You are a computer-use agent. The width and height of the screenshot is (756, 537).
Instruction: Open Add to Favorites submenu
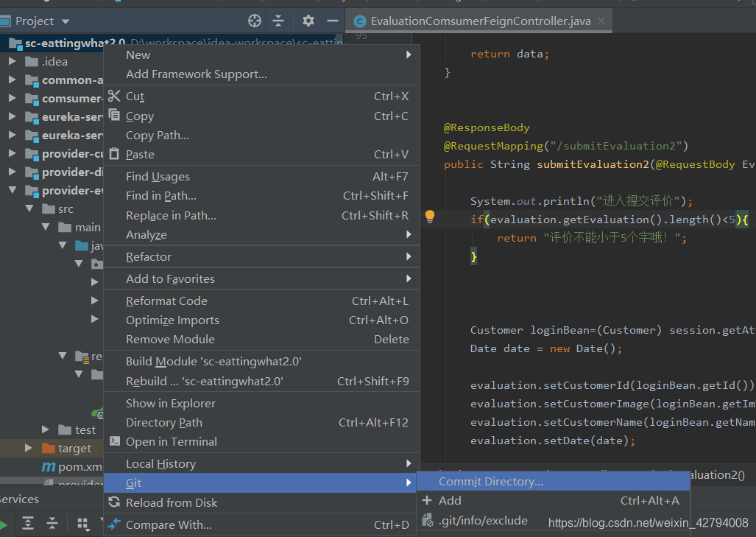tap(262, 279)
